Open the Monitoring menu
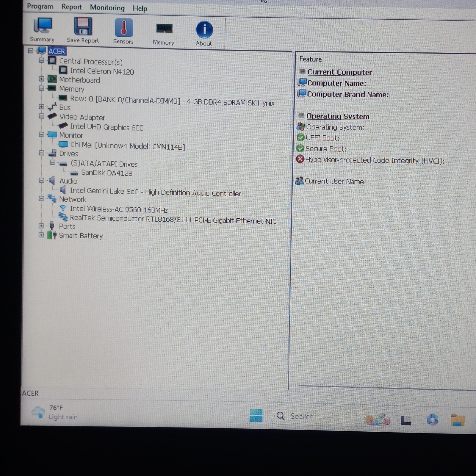 (x=107, y=8)
